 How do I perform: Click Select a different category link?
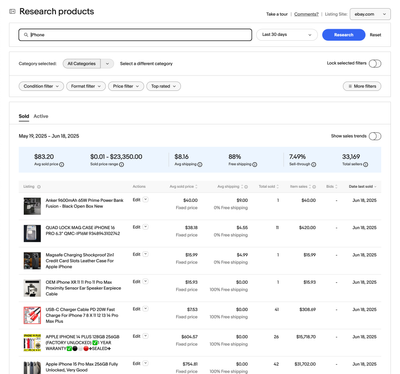(x=146, y=64)
